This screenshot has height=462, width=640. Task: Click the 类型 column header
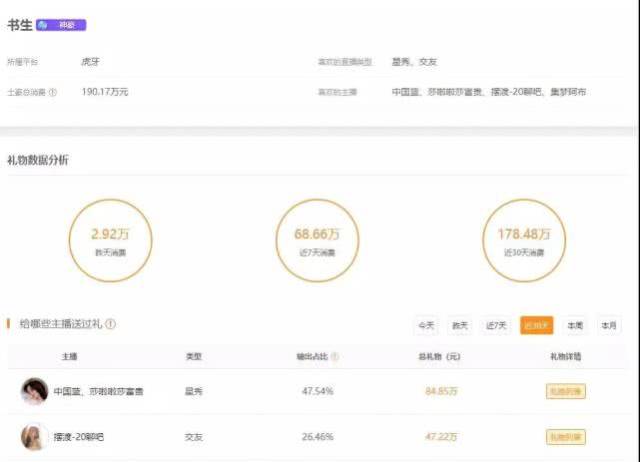pos(193,357)
